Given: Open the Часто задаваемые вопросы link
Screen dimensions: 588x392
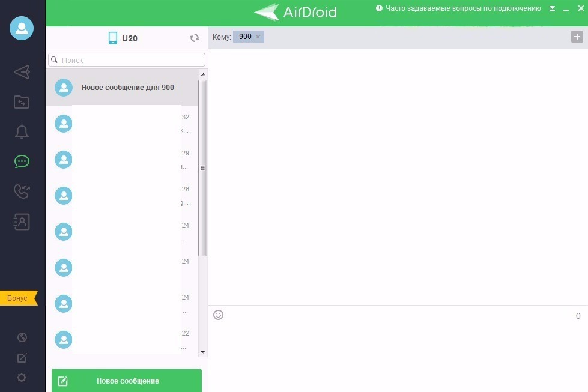Looking at the screenshot, I should tap(462, 8).
